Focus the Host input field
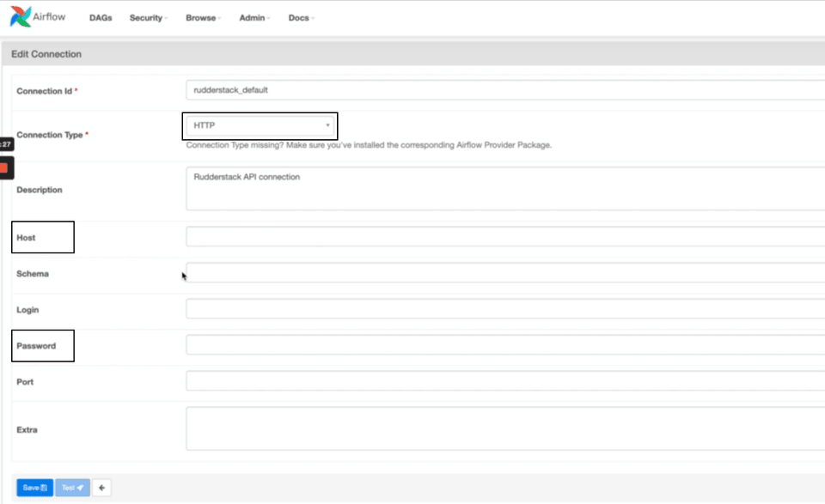 (505, 236)
